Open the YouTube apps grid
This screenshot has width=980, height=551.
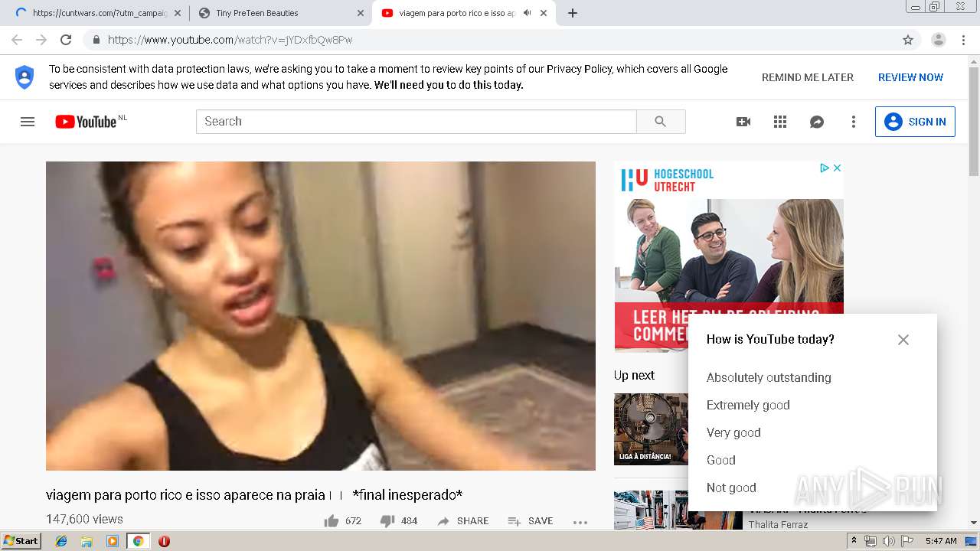780,122
